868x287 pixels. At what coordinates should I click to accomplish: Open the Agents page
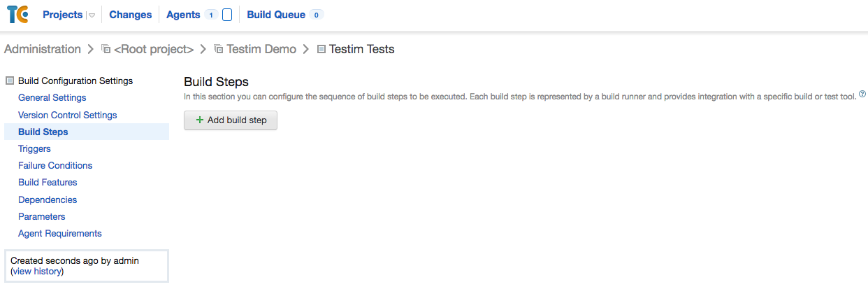183,15
